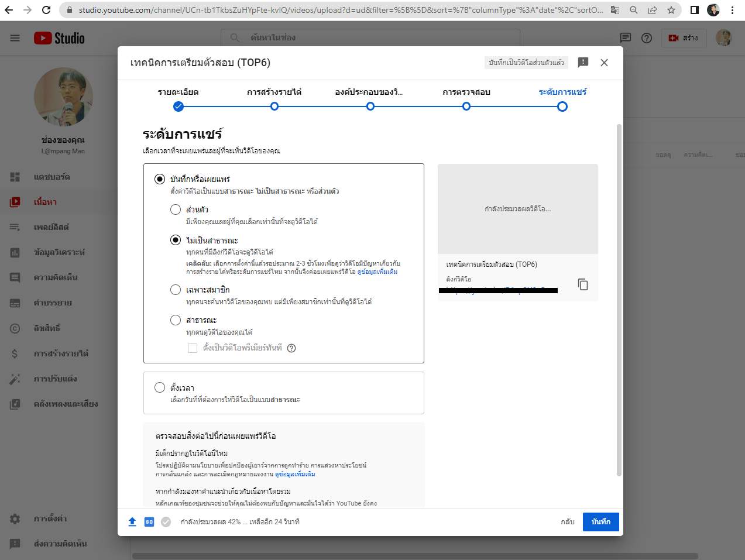
Task: Click the upload status arrow icon
Action: [132, 522]
